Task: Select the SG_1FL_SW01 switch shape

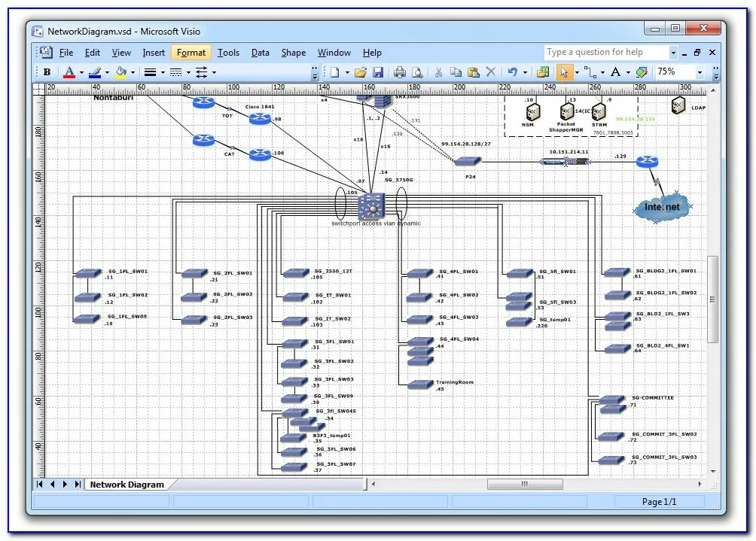Action: [x=88, y=273]
